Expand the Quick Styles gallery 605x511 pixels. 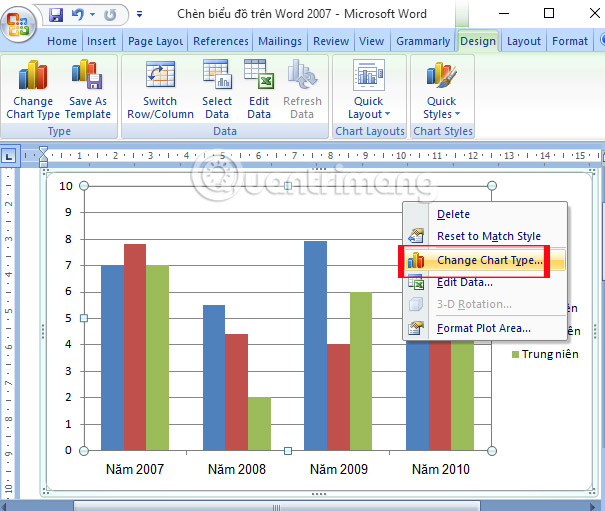pyautogui.click(x=441, y=90)
